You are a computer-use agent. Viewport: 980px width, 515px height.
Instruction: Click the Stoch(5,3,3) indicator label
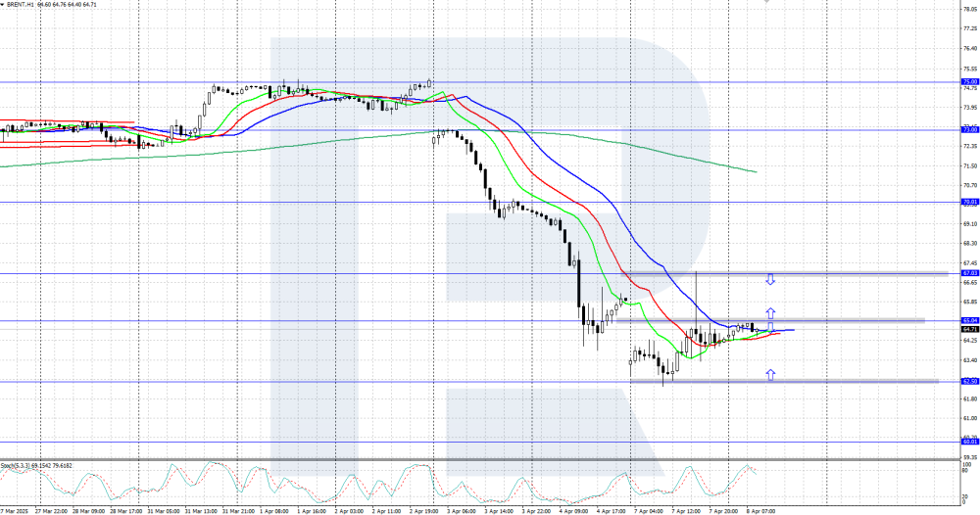pos(36,465)
